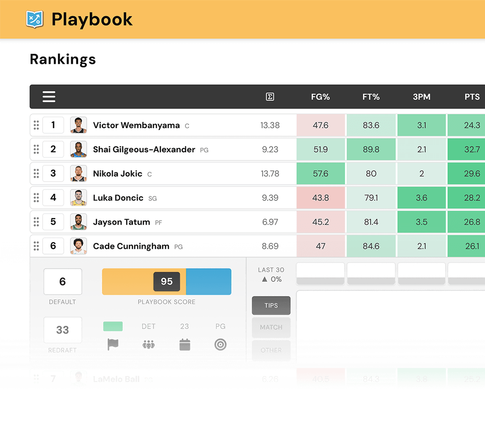Sort rankings by 3PM column
The image size is (485, 448).
[x=421, y=97]
